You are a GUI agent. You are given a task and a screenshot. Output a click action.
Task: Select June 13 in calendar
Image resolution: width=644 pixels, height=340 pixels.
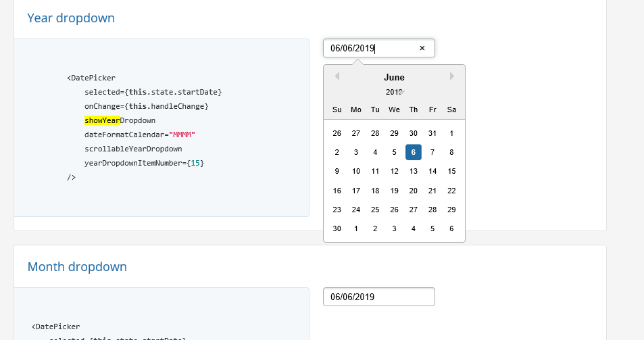(x=413, y=171)
